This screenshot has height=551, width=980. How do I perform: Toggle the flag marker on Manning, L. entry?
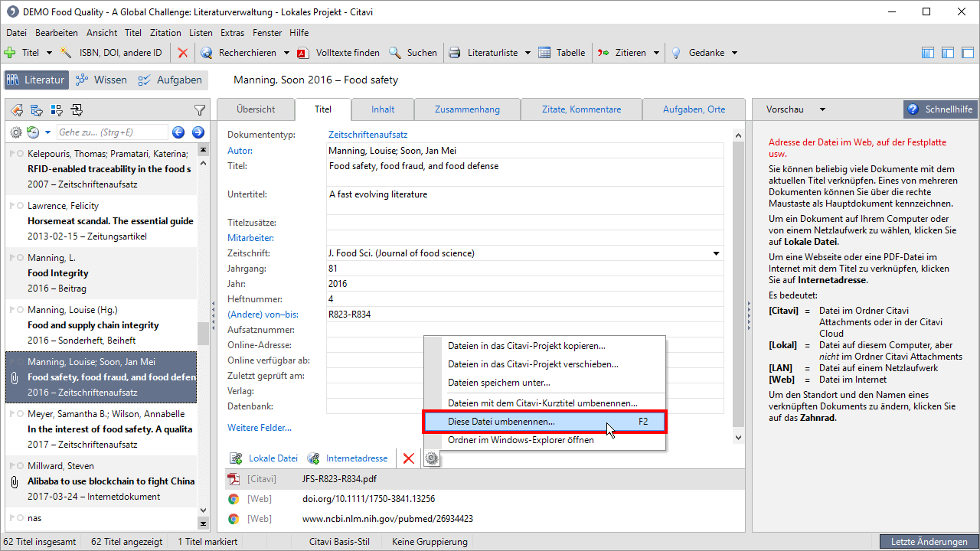click(x=11, y=258)
